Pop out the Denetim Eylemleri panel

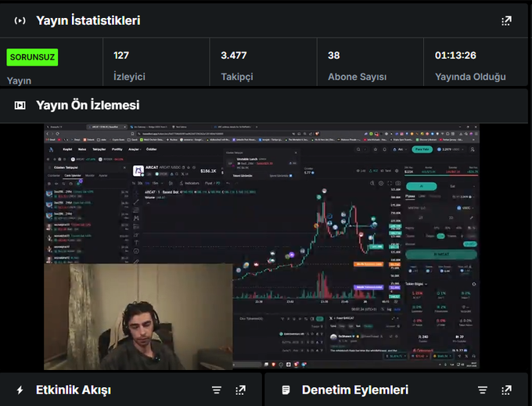506,390
